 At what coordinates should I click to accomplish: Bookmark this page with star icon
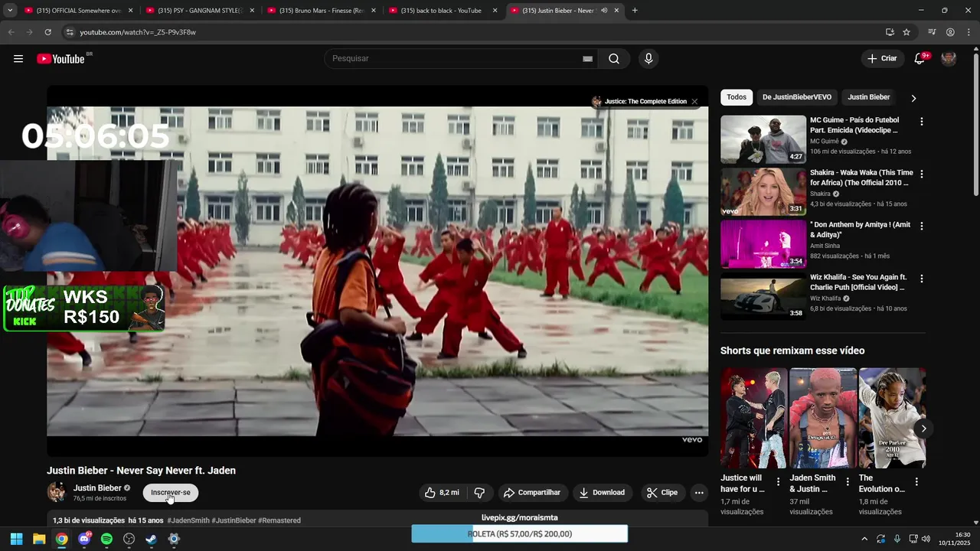pos(906,32)
